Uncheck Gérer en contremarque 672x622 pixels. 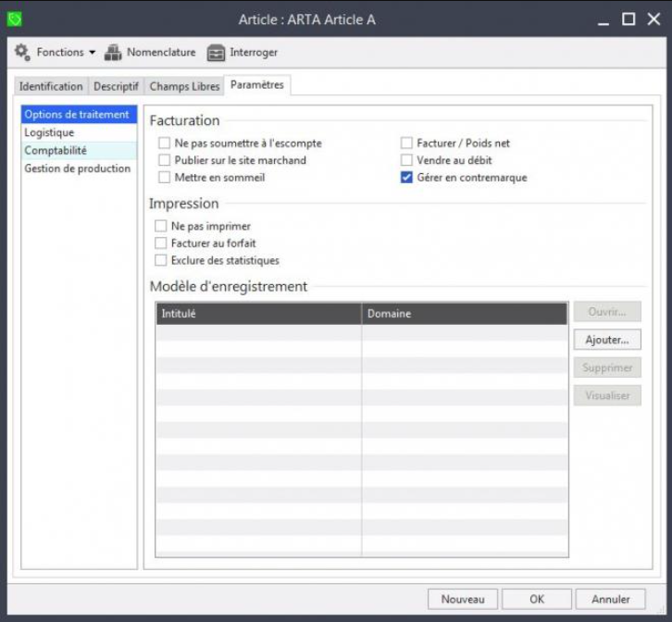[x=406, y=178]
